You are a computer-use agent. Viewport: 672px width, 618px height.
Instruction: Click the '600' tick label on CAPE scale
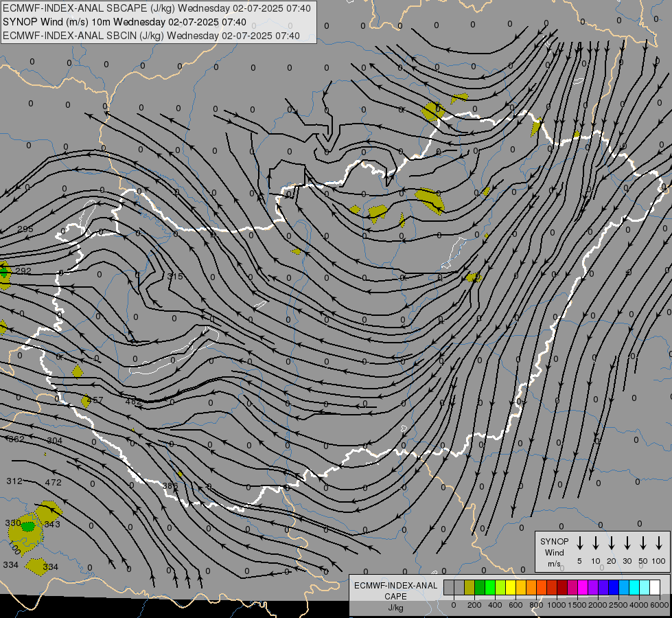click(x=515, y=605)
